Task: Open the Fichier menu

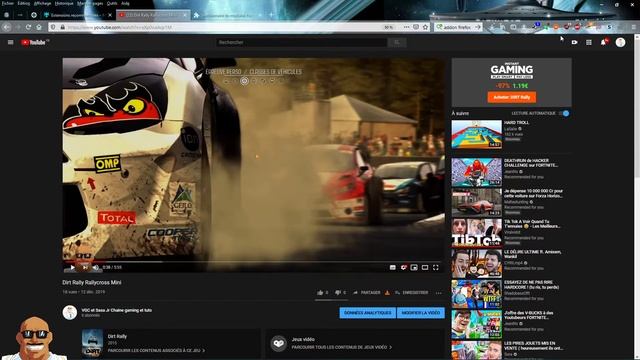Action: [x=8, y=3]
